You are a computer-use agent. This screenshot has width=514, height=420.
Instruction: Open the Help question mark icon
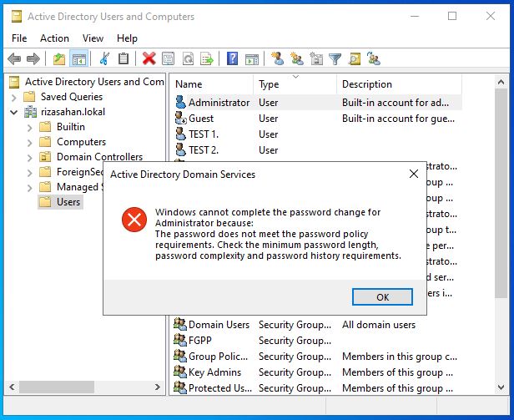point(232,59)
